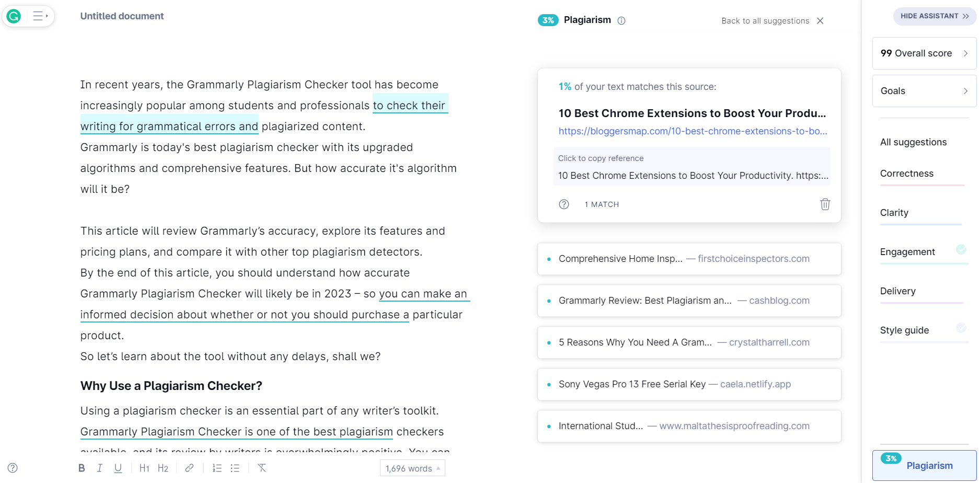Click Back to all suggestions
Viewport: 980px width, 483px height.
pos(765,21)
